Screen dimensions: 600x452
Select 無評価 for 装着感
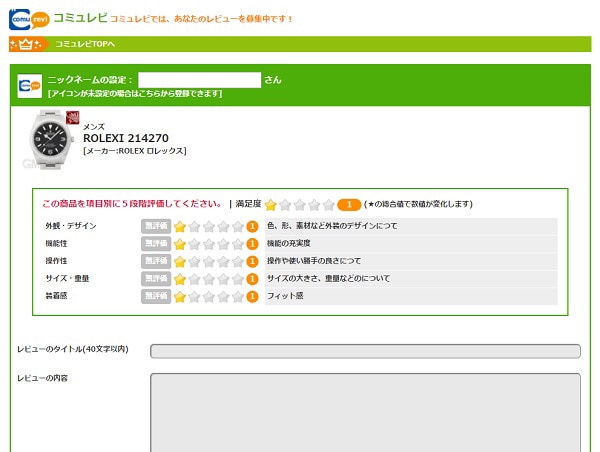pyautogui.click(x=156, y=296)
